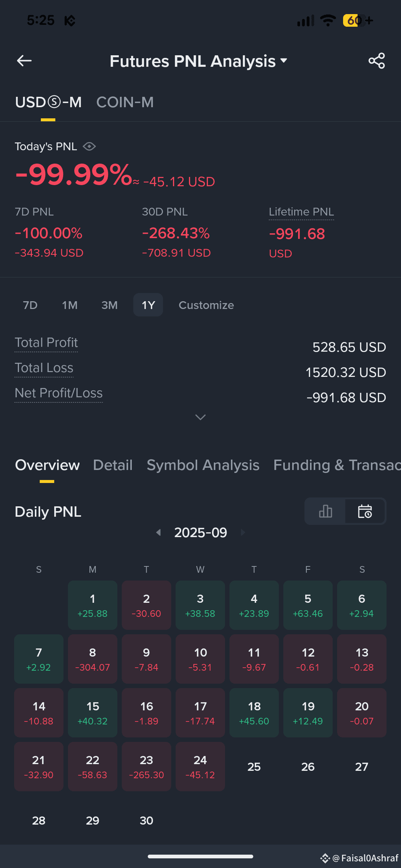Expand the profit summary chevron
Viewport: 401px width, 868px height.
(x=200, y=417)
